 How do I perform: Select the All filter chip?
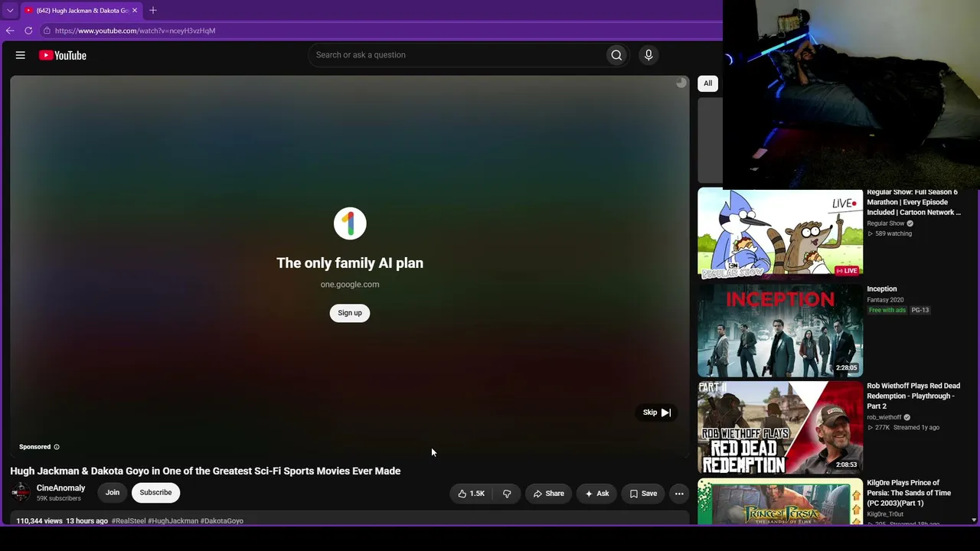tap(708, 83)
